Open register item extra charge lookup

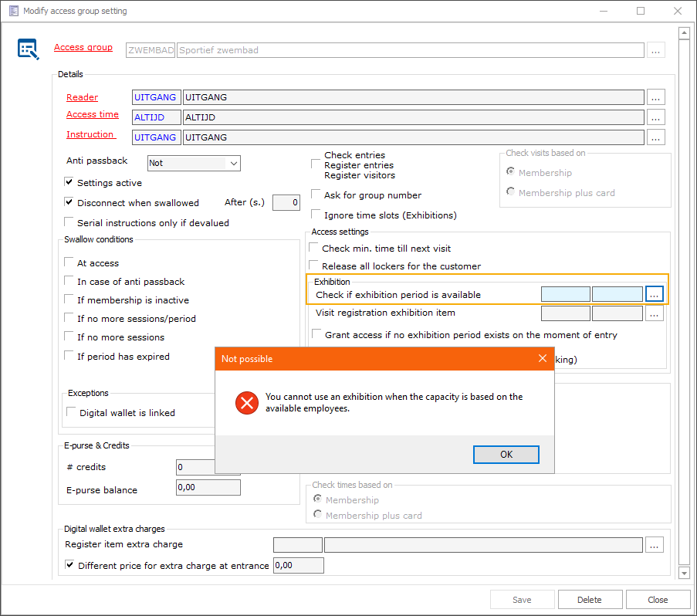click(x=655, y=545)
